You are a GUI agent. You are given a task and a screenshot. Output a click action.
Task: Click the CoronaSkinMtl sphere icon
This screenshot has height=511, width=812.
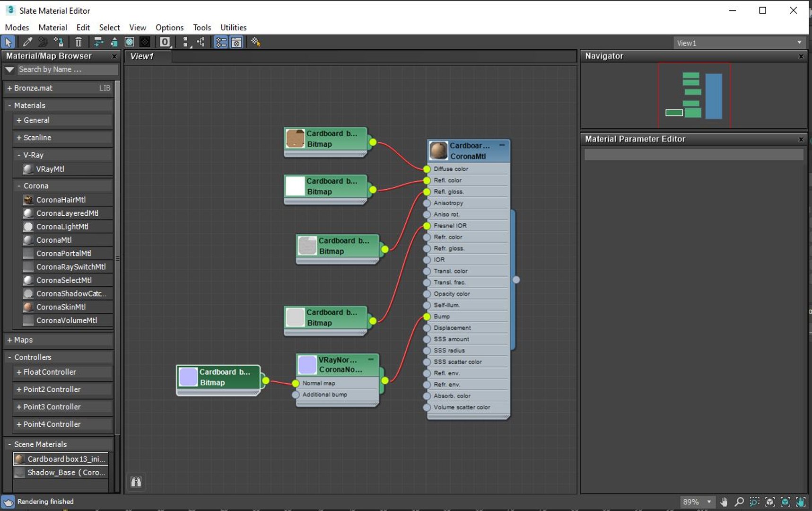point(28,307)
